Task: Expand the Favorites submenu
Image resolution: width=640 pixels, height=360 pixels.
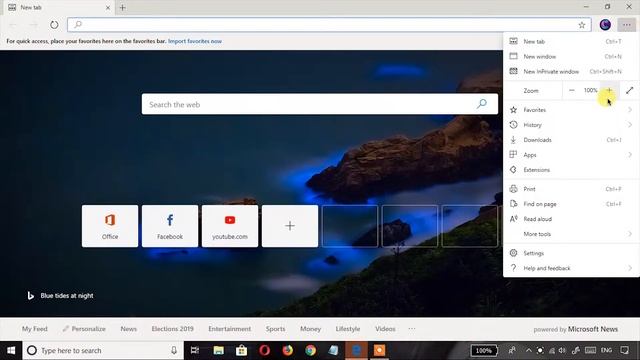Action: [571, 110]
